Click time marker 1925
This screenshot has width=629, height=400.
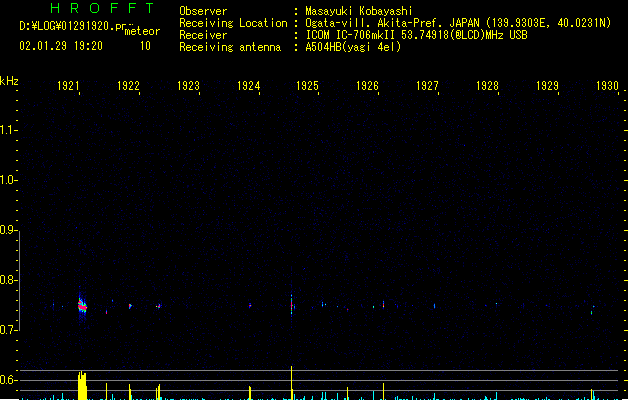[x=307, y=86]
